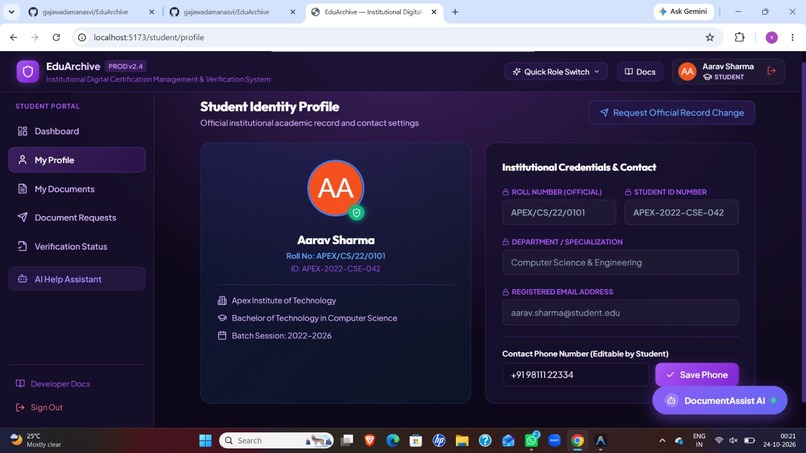The height and width of the screenshot is (453, 806).
Task: Show hidden system tray icons
Action: [662, 441]
